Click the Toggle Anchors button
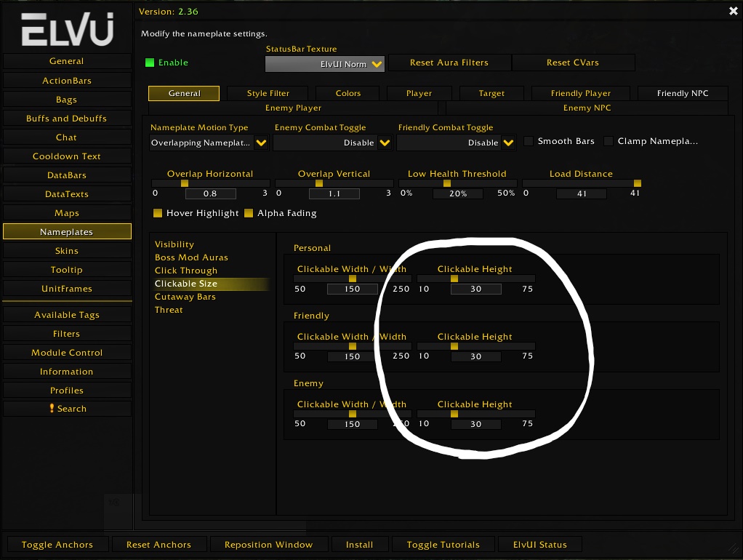This screenshot has width=743, height=560. tap(57, 544)
